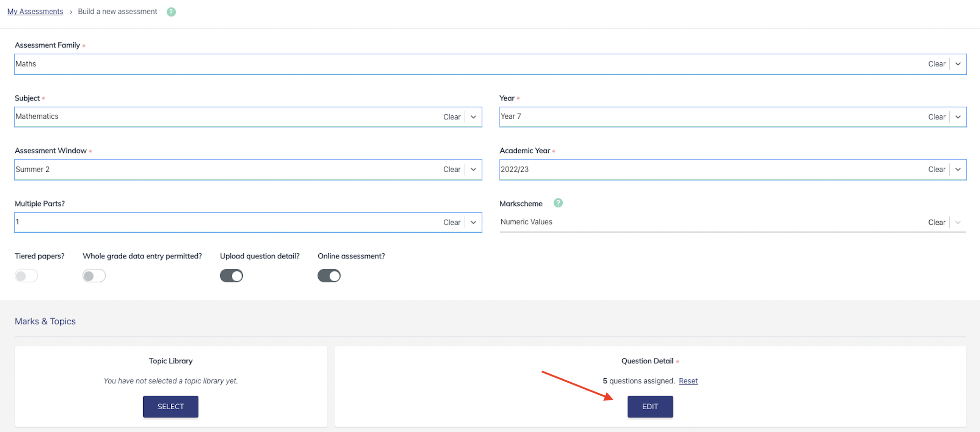
Task: Expand the Year dropdown arrow
Action: [x=957, y=117]
